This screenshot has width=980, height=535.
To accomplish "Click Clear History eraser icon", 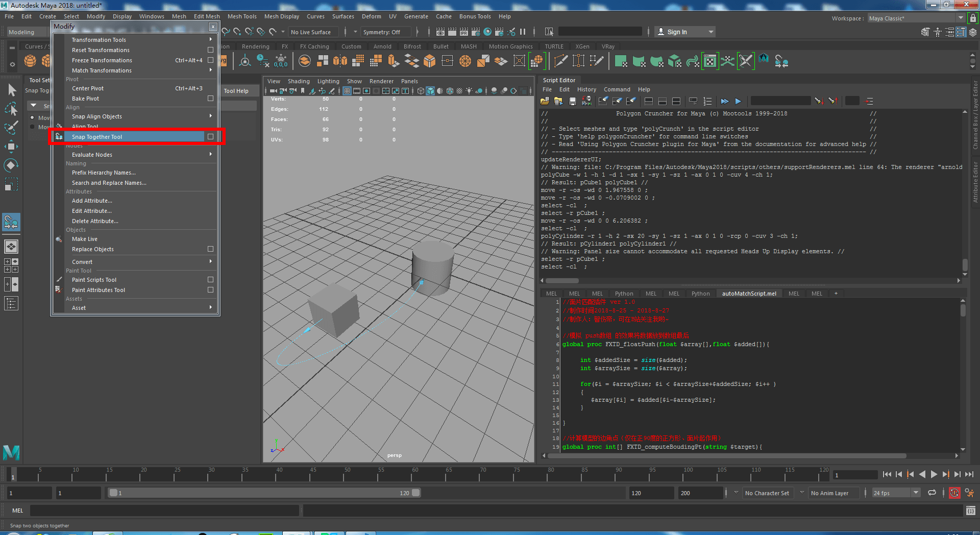I will click(603, 102).
